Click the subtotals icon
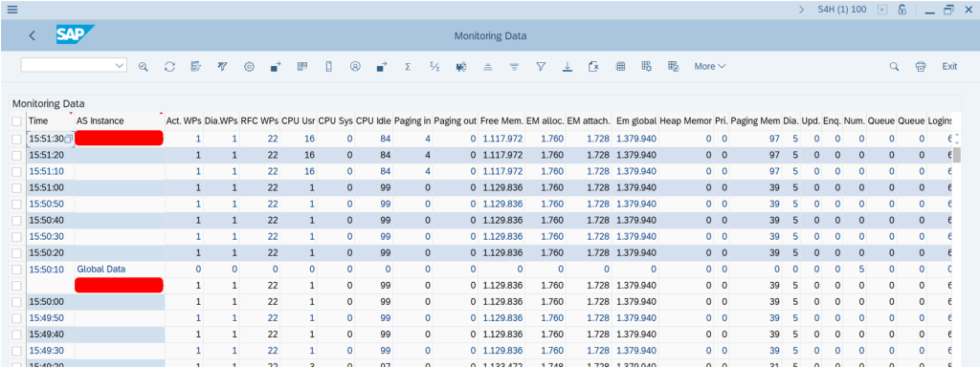The width and height of the screenshot is (980, 368). point(434,66)
